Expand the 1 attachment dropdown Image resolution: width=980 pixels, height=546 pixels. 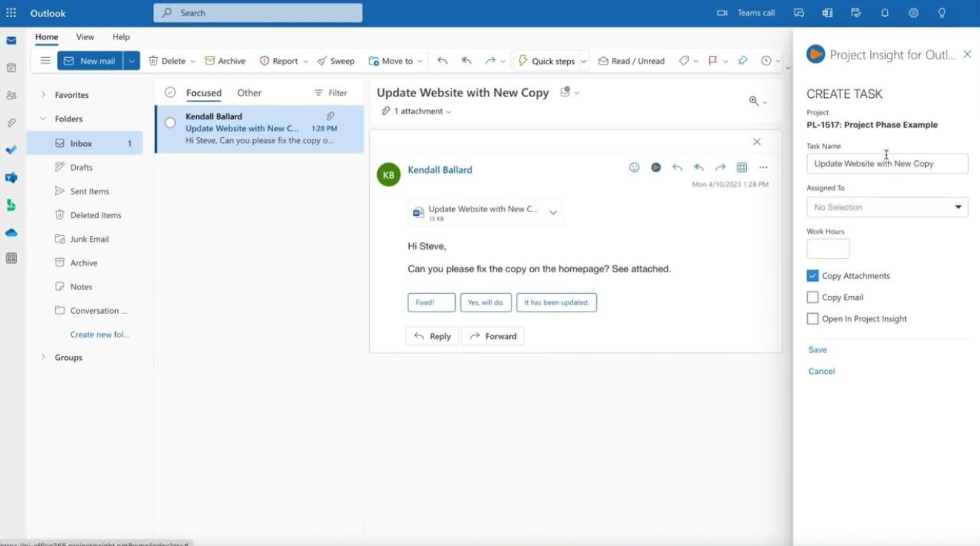[448, 112]
